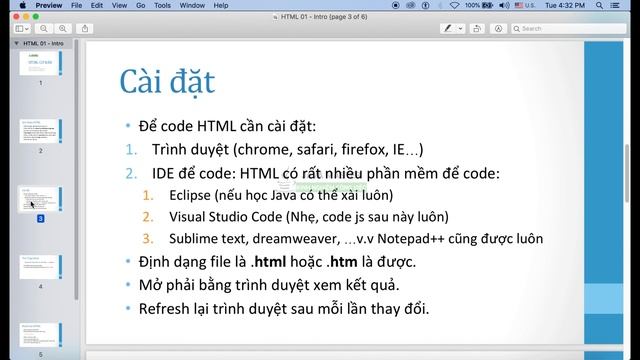Click the 'Refresh lại trình duyệt' bullet
Screen dimensions: 640x360
(x=284, y=309)
